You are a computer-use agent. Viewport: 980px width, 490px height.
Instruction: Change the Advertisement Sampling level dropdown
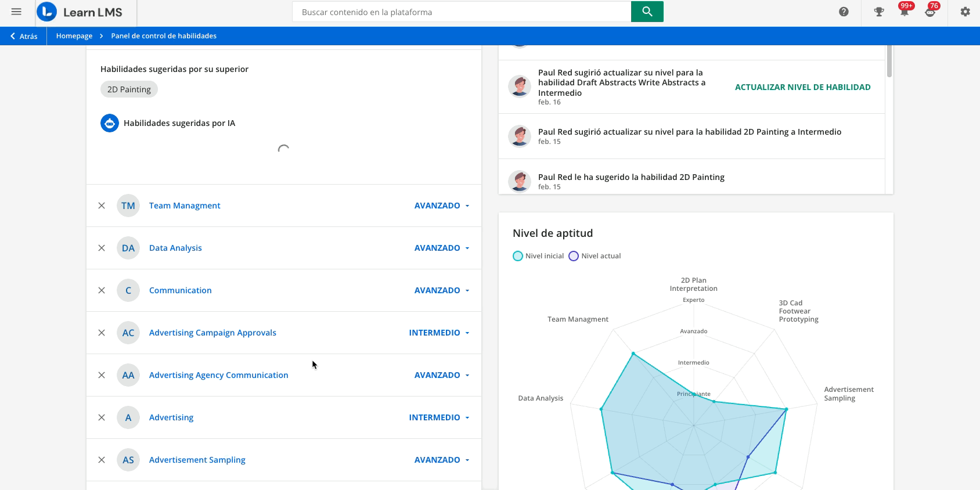point(441,460)
